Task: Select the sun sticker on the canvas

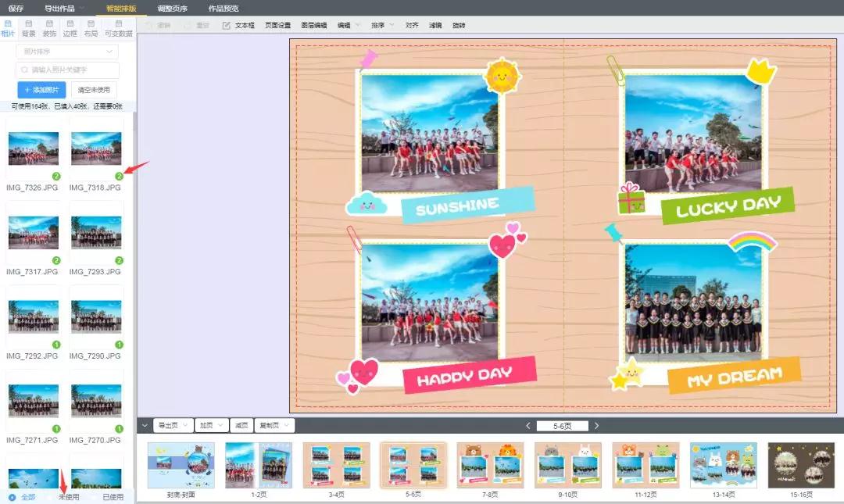Action: 502,76
